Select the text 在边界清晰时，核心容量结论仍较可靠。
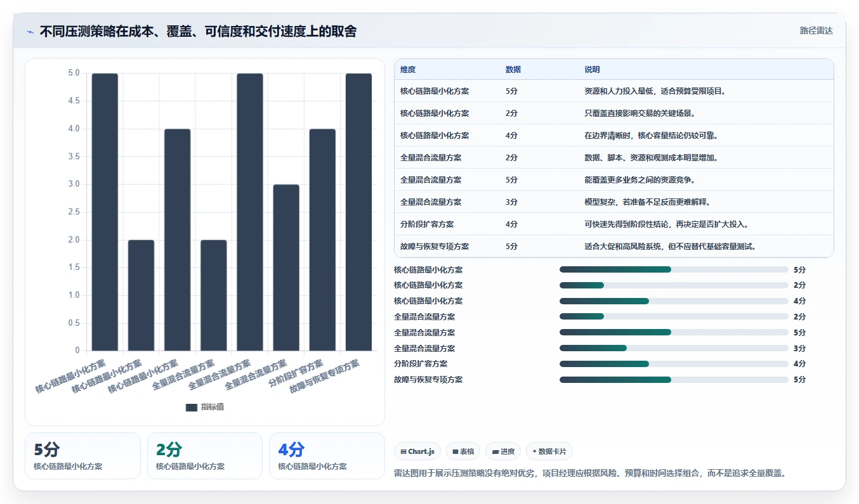Image resolution: width=859 pixels, height=504 pixels. (x=651, y=136)
